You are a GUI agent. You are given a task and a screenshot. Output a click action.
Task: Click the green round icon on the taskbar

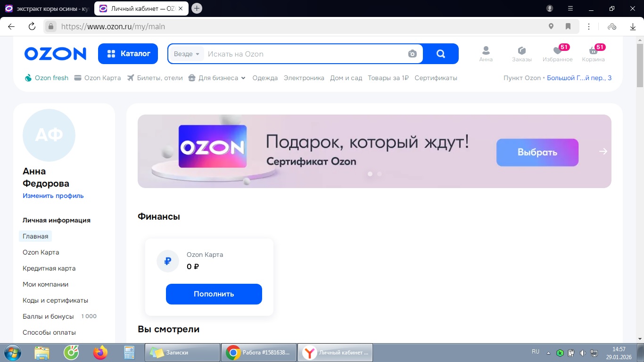71,353
